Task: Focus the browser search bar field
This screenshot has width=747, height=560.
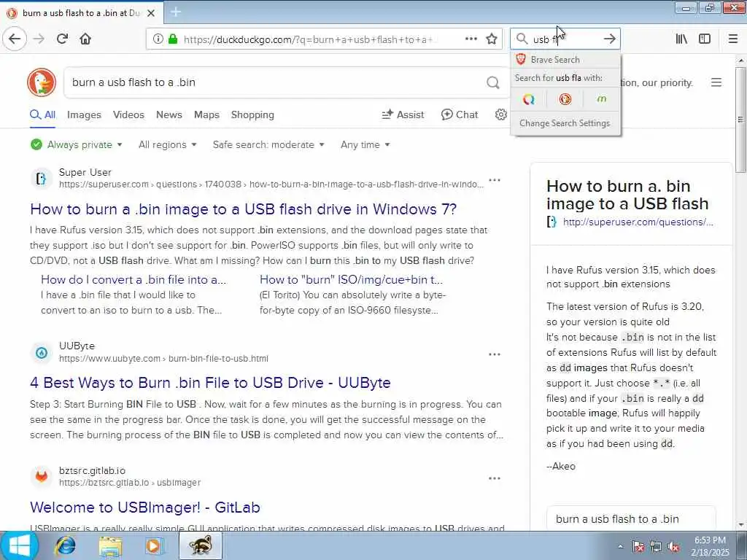Action: (565, 39)
